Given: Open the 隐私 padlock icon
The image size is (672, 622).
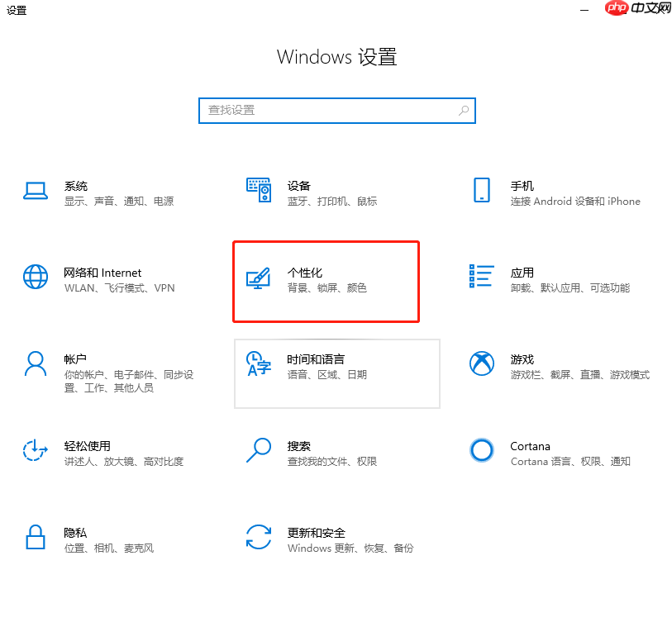Looking at the screenshot, I should coord(36,537).
